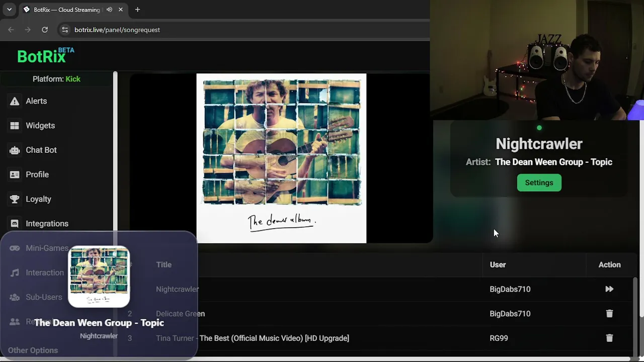Open the Mini-Games section
The height and width of the screenshot is (362, 644).
(x=47, y=248)
